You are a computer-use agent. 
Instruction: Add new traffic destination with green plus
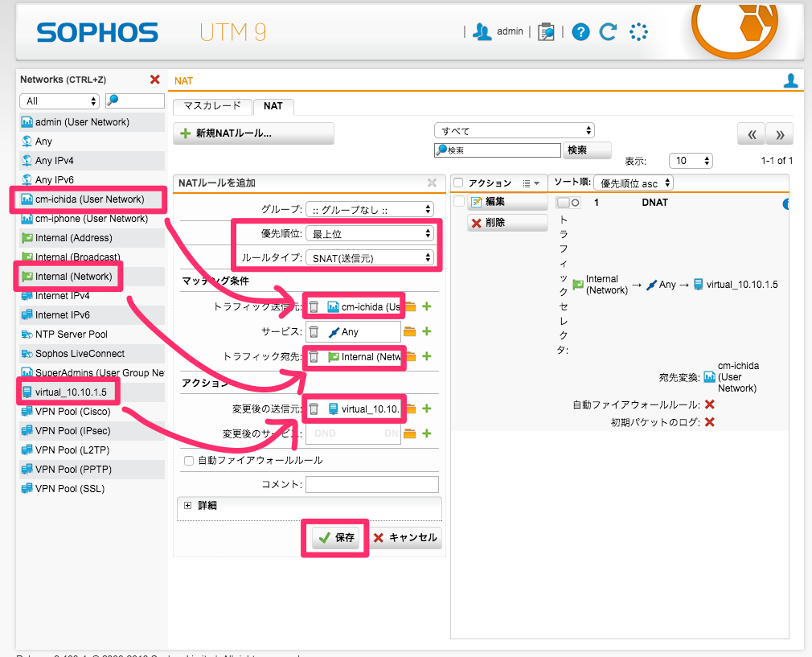pyautogui.click(x=427, y=356)
